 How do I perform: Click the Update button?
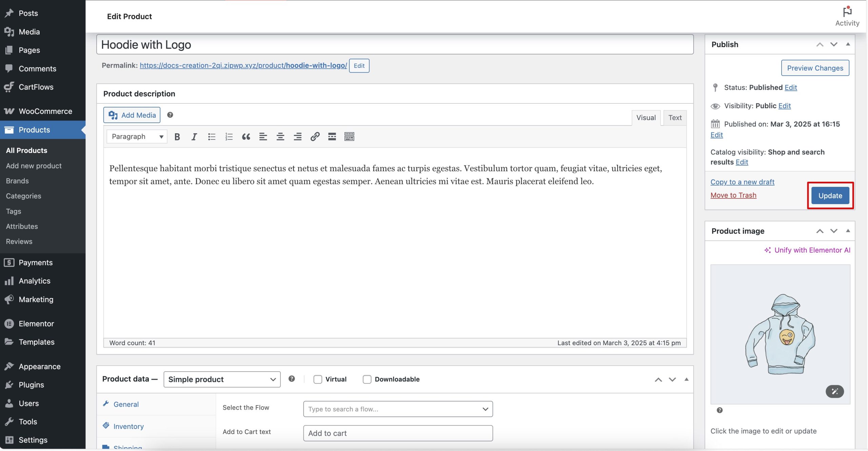click(830, 196)
